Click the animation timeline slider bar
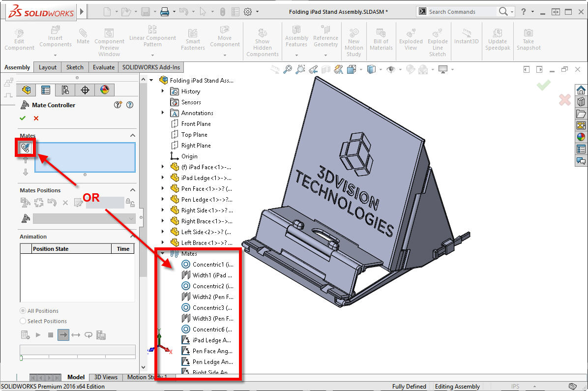The image size is (588, 391). [x=77, y=350]
